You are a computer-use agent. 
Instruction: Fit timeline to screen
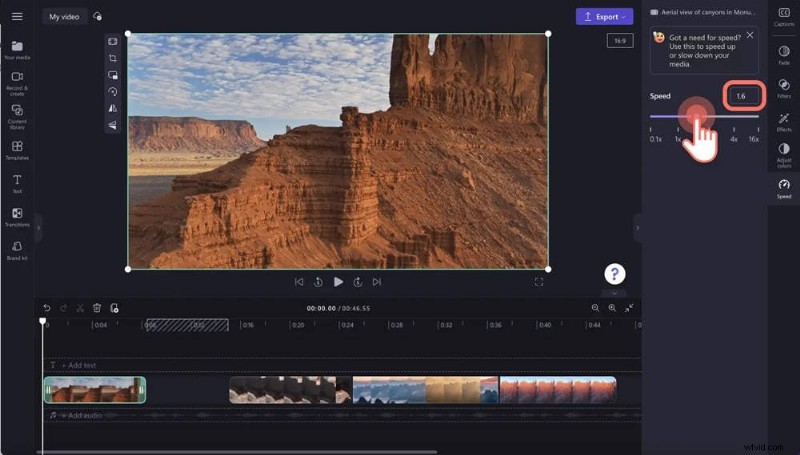pyautogui.click(x=629, y=308)
